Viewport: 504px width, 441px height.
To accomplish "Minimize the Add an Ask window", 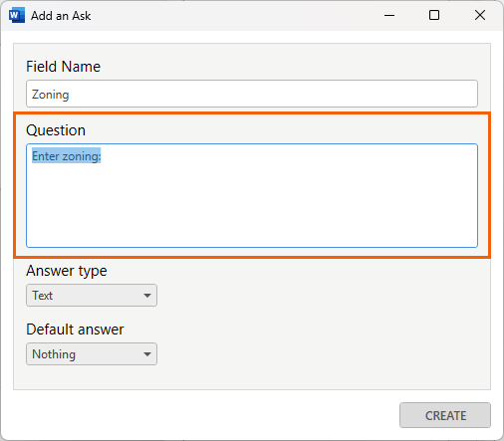I will point(389,15).
